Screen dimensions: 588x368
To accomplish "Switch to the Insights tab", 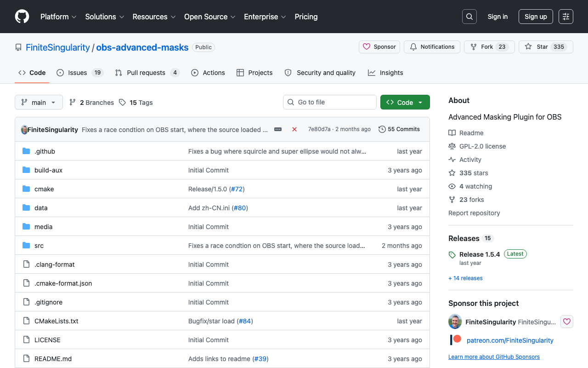I will (x=385, y=73).
